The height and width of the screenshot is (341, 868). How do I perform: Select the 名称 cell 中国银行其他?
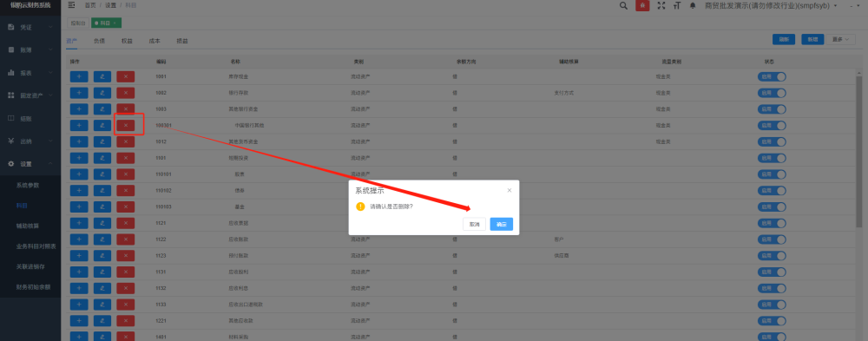(249, 126)
